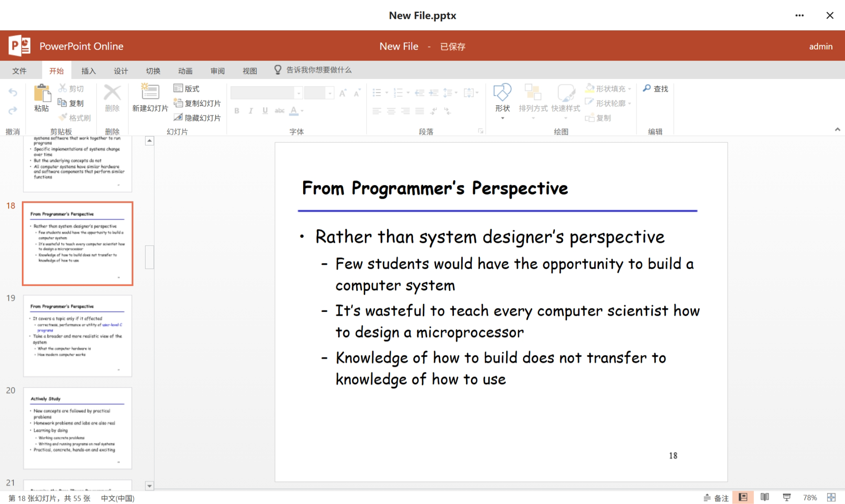This screenshot has height=504, width=845.
Task: Open the File (文件) menu
Action: (19, 70)
